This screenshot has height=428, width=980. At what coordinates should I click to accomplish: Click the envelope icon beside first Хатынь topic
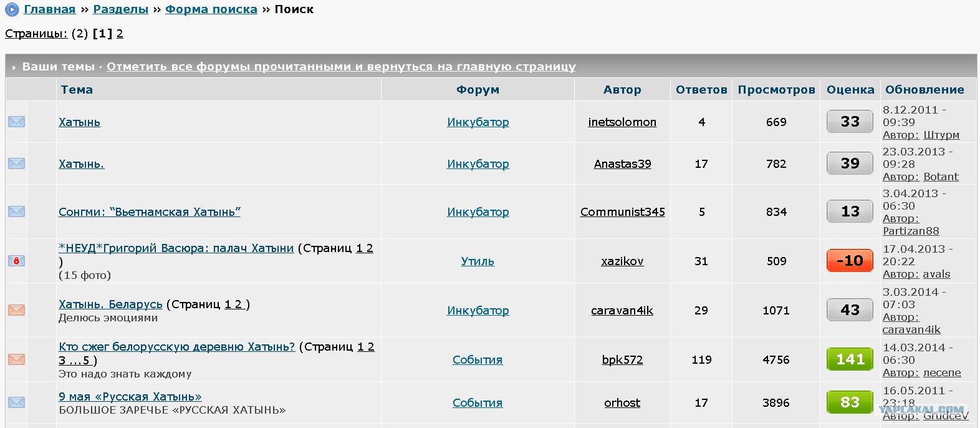click(17, 122)
